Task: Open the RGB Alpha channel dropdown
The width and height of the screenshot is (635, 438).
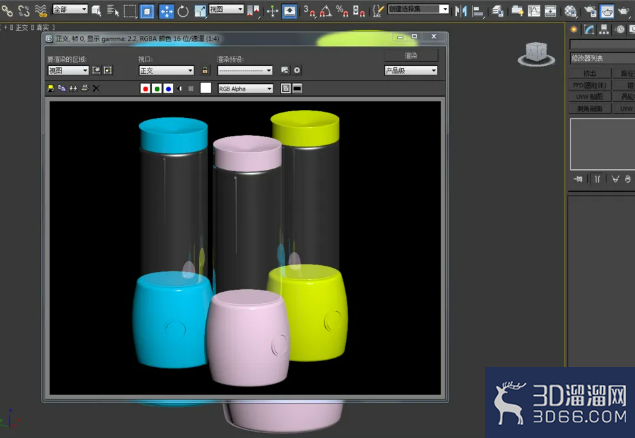Action: point(245,89)
